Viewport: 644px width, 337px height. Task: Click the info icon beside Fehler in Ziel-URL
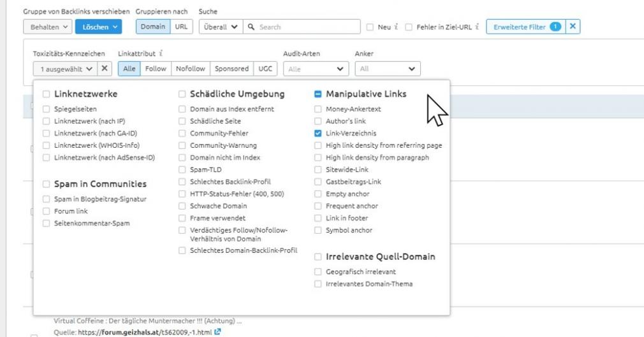click(477, 27)
